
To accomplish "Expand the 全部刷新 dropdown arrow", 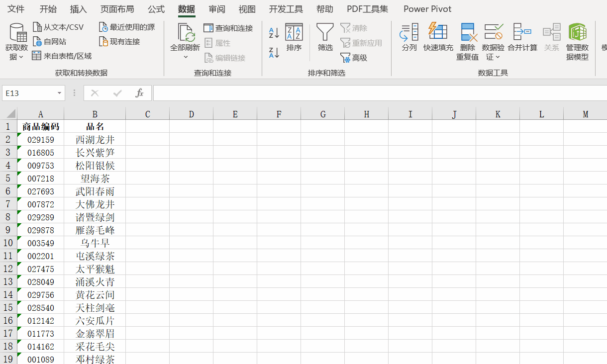I will (186, 56).
